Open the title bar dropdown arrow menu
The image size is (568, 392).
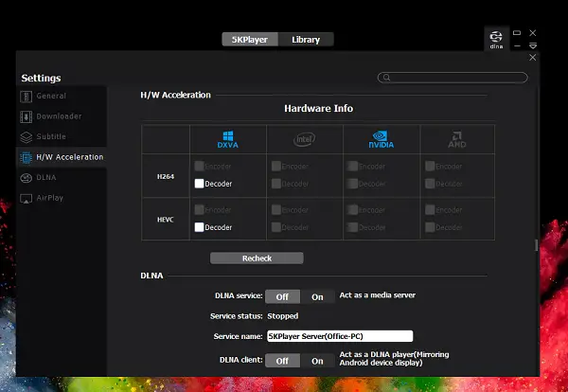(532, 46)
